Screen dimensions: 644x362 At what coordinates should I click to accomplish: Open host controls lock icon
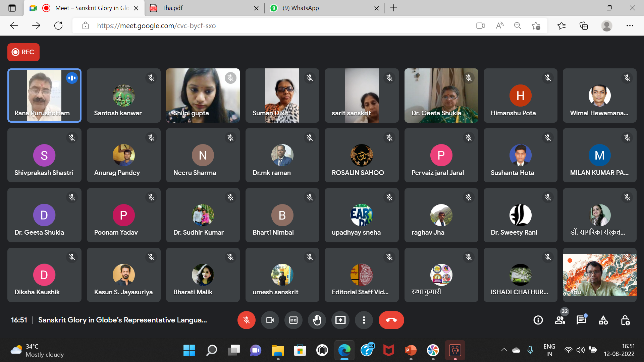pyautogui.click(x=625, y=320)
